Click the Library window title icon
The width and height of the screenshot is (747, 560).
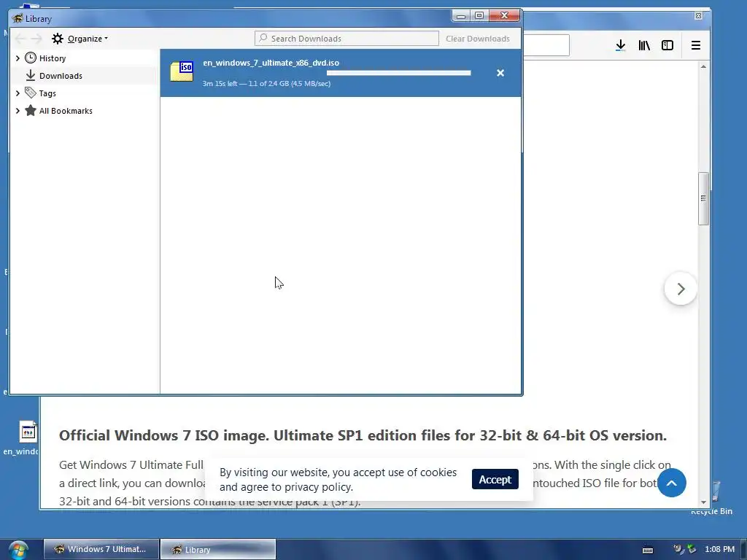point(18,18)
